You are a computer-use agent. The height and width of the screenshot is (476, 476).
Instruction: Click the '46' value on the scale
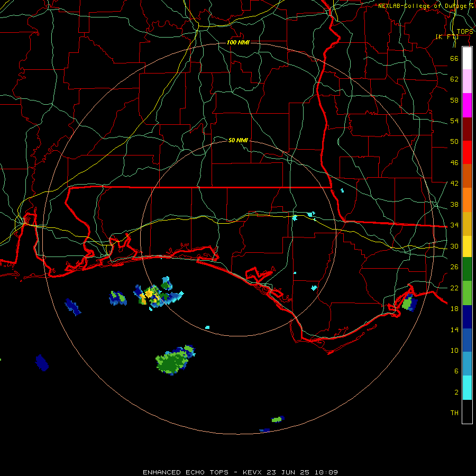pyautogui.click(x=454, y=163)
